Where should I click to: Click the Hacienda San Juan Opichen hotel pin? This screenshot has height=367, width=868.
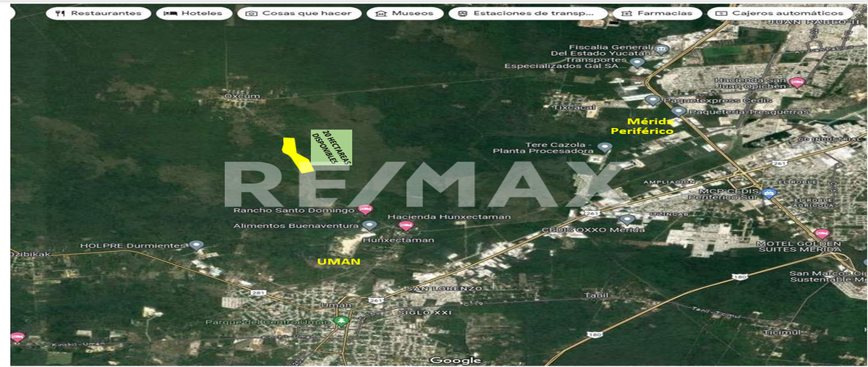(x=796, y=83)
